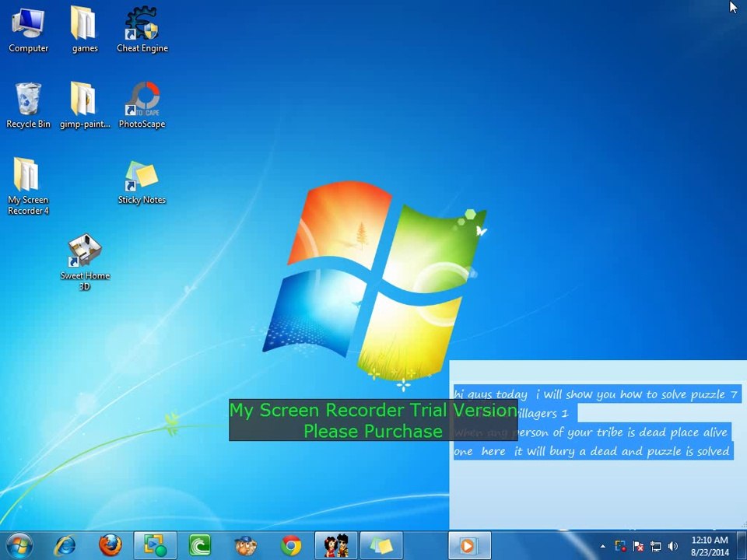The width and height of the screenshot is (747, 560).
Task: Show hidden system tray icons
Action: 602,546
